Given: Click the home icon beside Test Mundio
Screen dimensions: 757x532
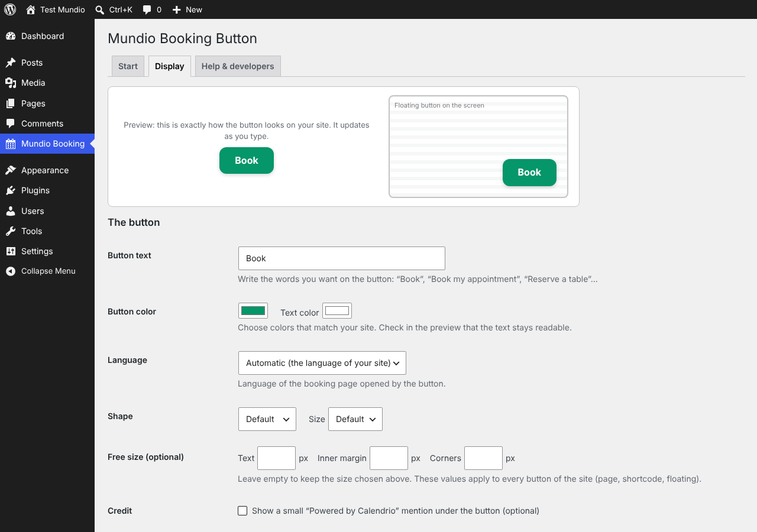Looking at the screenshot, I should pyautogui.click(x=31, y=9).
